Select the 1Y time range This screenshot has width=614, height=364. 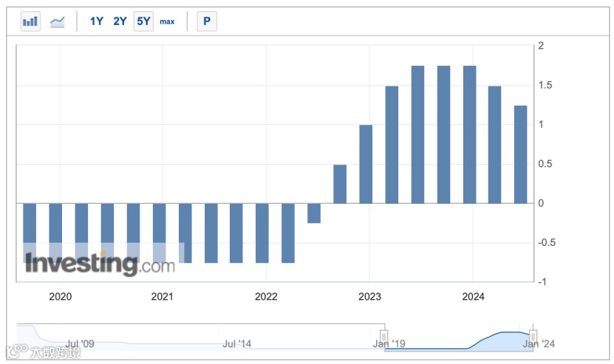(x=96, y=21)
